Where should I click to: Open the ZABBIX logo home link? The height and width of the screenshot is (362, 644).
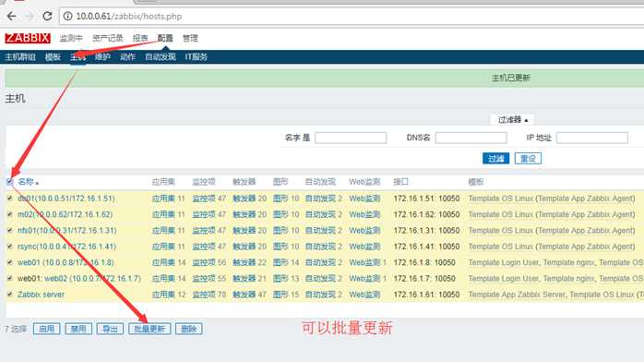(x=28, y=38)
